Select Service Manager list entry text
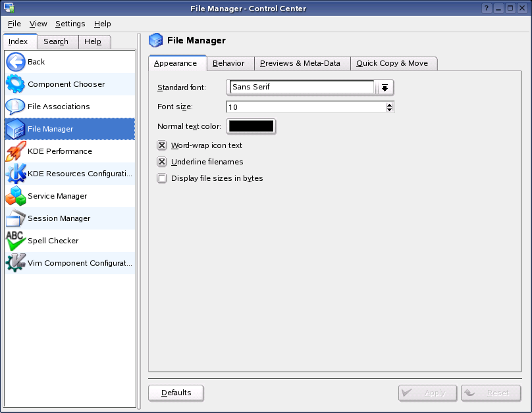 [x=57, y=196]
